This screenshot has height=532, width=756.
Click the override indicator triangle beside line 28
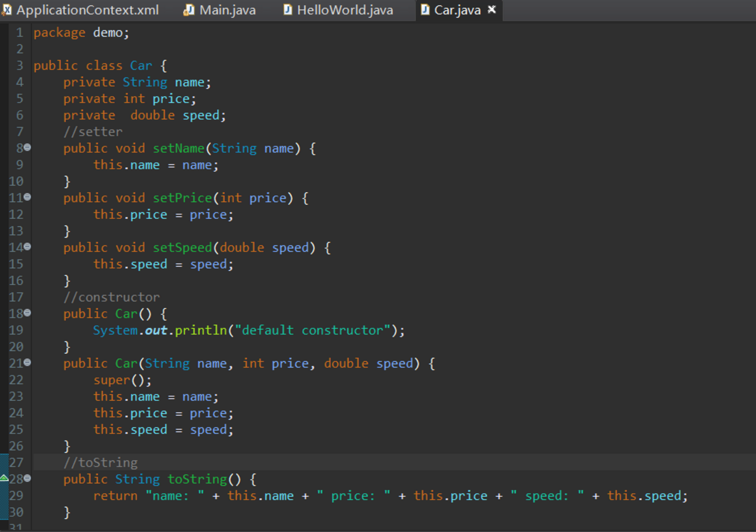click(x=4, y=478)
